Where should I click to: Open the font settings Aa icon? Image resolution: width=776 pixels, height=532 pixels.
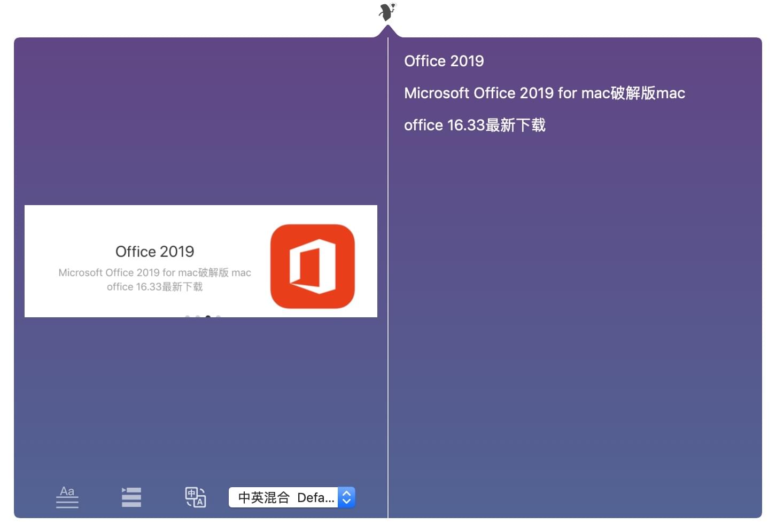67,497
